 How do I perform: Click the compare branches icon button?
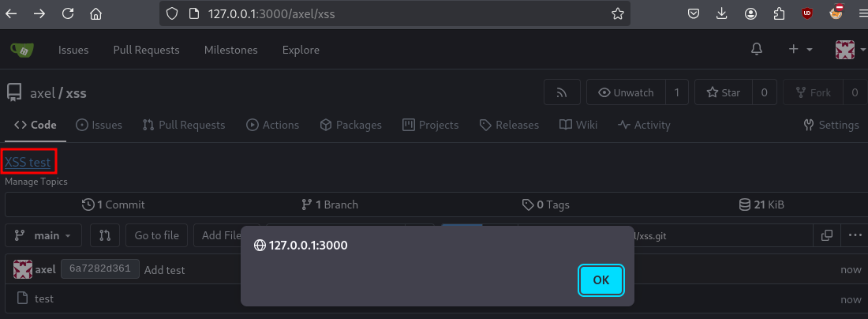pyautogui.click(x=105, y=235)
